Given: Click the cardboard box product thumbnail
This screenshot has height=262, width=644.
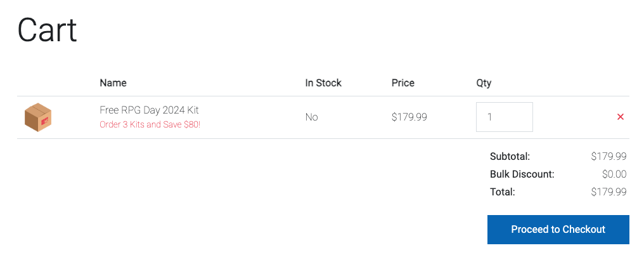Looking at the screenshot, I should click(38, 117).
